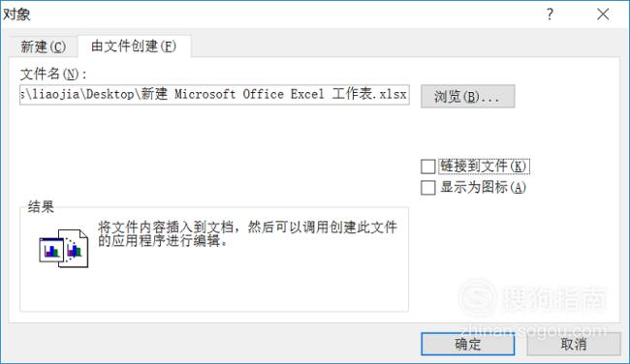
Task: Click the 显示为图标(A) option label
Action: (483, 187)
